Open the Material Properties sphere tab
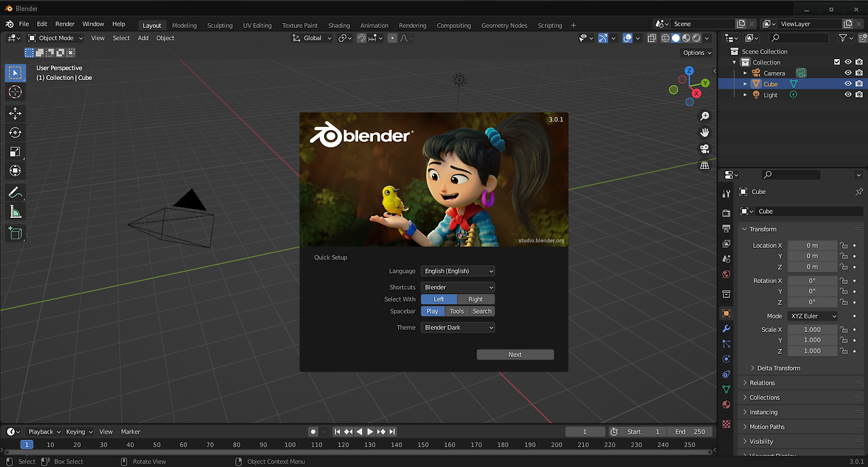Viewport: 868px width, 467px height. (726, 405)
